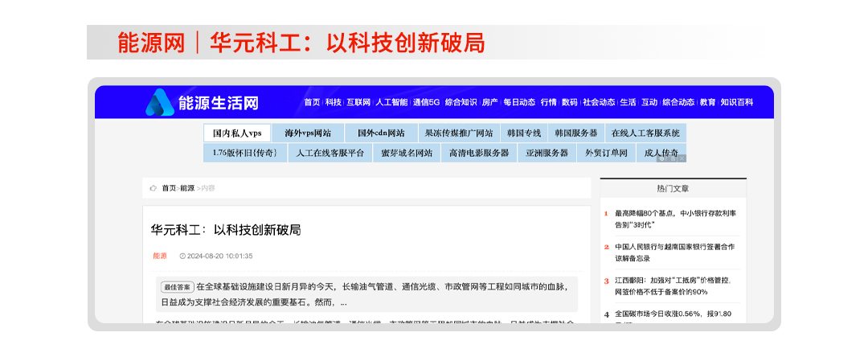The width and height of the screenshot is (868, 353).
Task: Open the 海外vps网站 ad link
Action: click(308, 133)
